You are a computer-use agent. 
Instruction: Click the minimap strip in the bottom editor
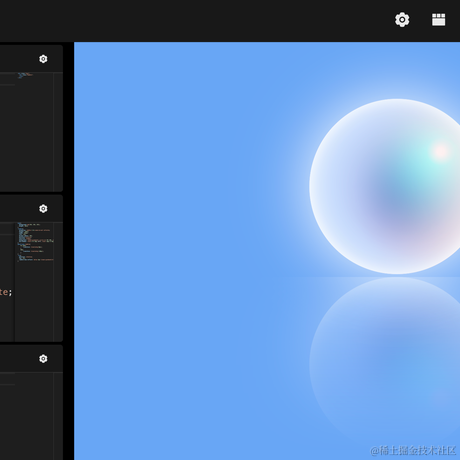coord(35,416)
